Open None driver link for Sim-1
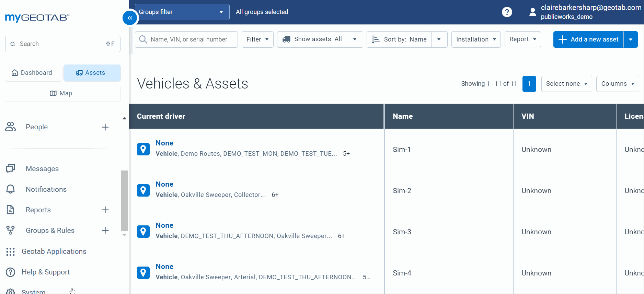The height and width of the screenshot is (294, 644). point(164,143)
